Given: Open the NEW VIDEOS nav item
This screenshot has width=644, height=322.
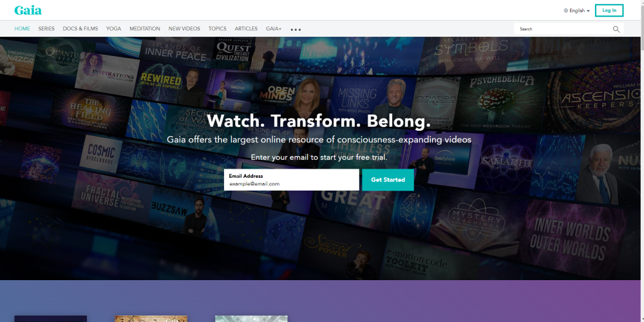Looking at the screenshot, I should point(184,29).
